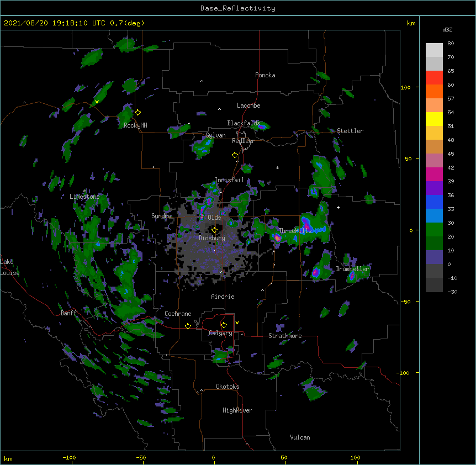Pick the magenta 42–39 dBZ legend swatch
This screenshot has height=465, width=476.
pyautogui.click(x=434, y=174)
